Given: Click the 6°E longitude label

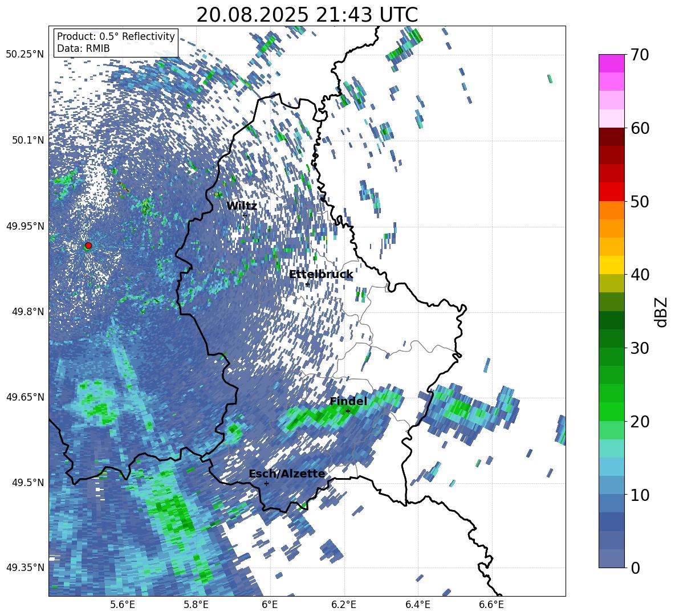Looking at the screenshot, I should (x=270, y=605).
